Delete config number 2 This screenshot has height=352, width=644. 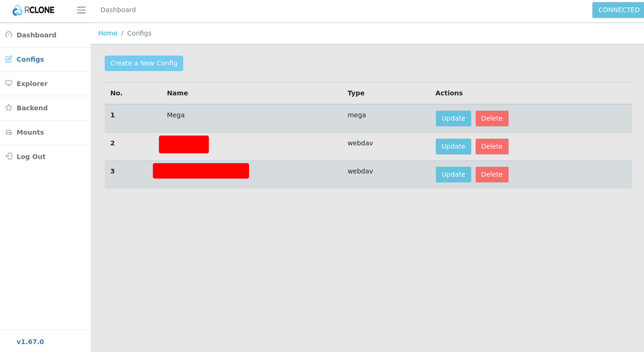click(492, 146)
